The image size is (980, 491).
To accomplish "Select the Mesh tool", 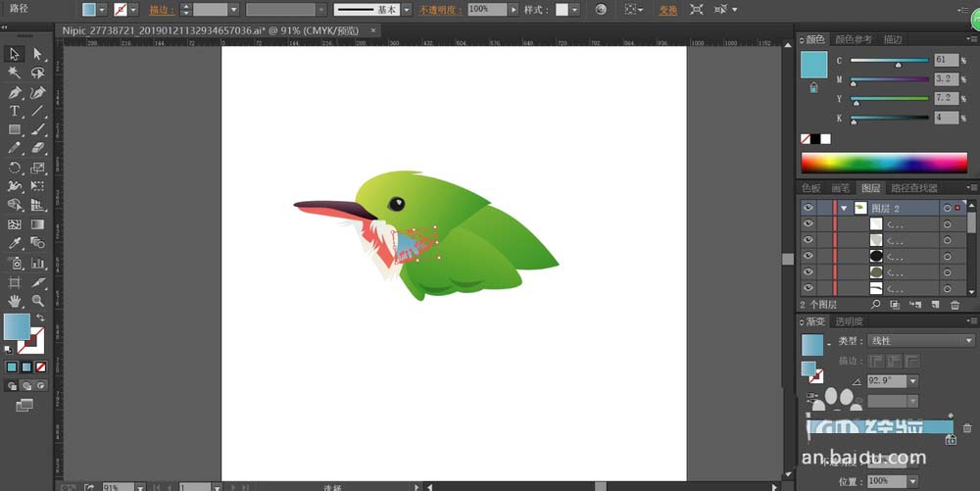I will point(15,224).
